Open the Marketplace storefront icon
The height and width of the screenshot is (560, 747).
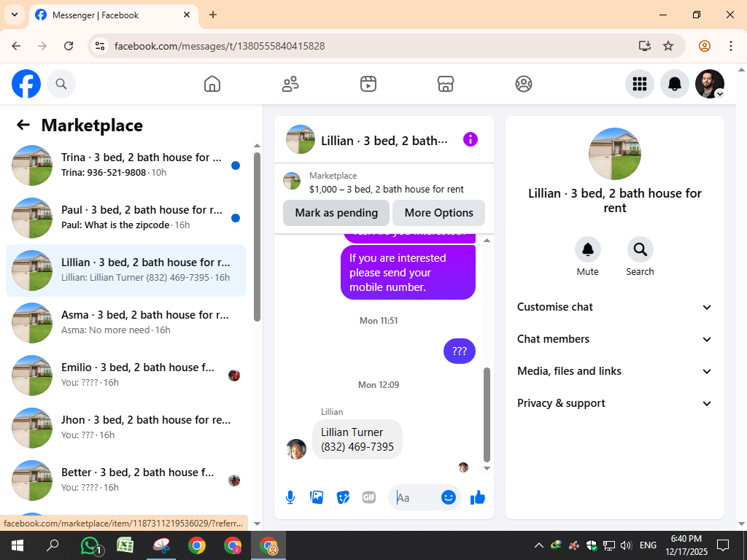446,84
